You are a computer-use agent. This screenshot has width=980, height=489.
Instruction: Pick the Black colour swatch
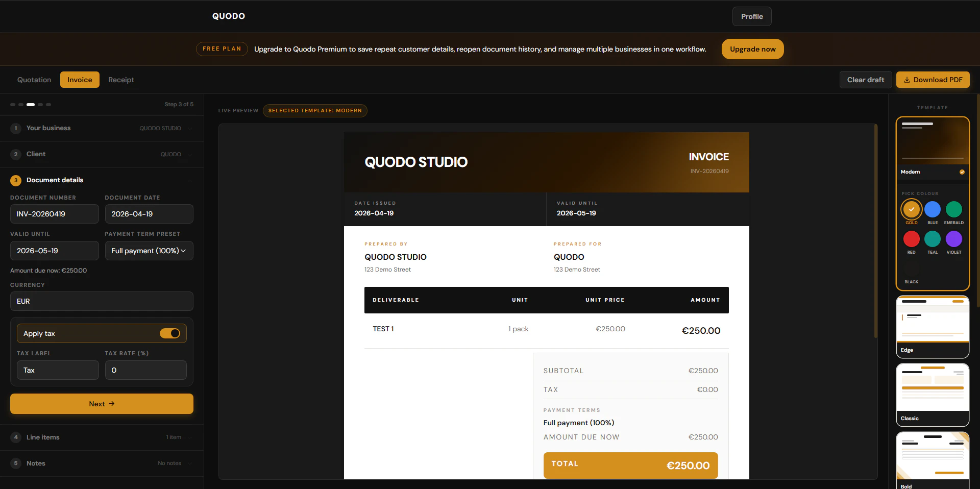click(912, 268)
